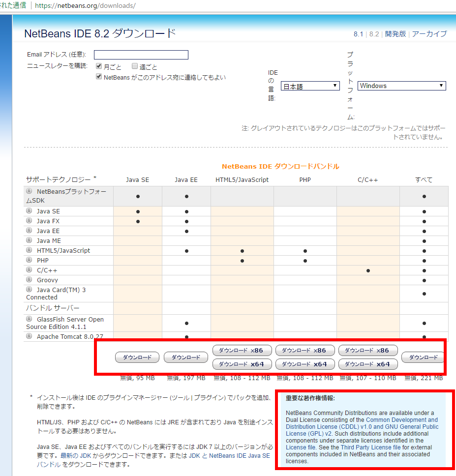The height and width of the screenshot is (476, 456).
Task: Click info icon beside C/C++ row
Action: pos(29,269)
